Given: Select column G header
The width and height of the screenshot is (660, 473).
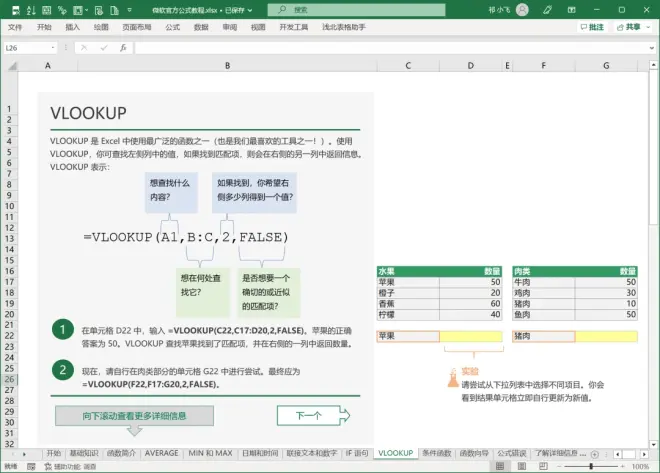Looking at the screenshot, I should [x=606, y=66].
